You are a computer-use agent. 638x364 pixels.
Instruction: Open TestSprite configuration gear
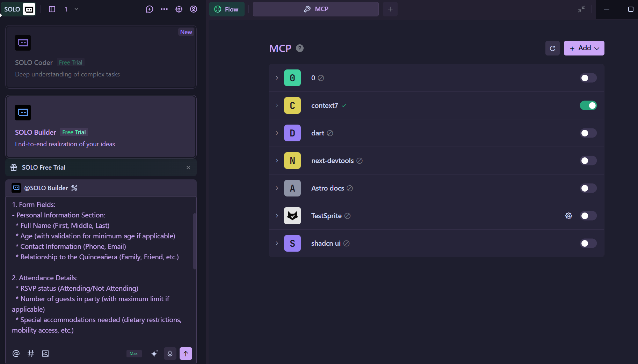568,216
